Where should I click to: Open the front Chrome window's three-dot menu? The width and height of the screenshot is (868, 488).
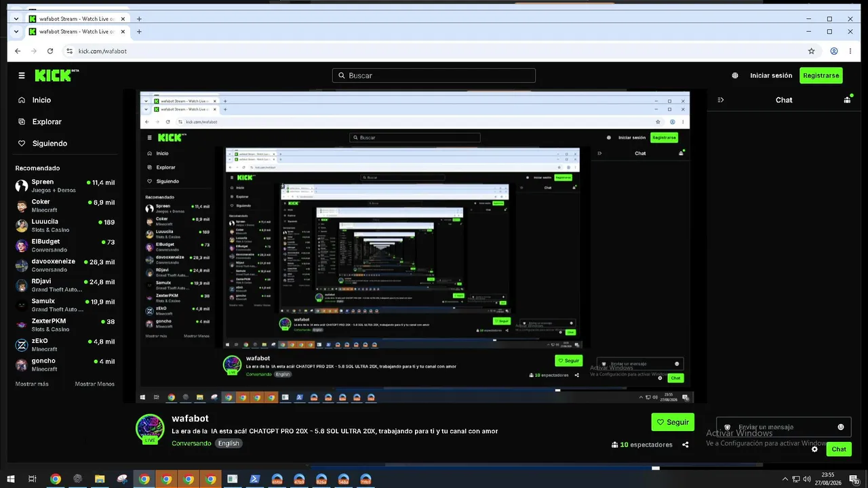850,51
